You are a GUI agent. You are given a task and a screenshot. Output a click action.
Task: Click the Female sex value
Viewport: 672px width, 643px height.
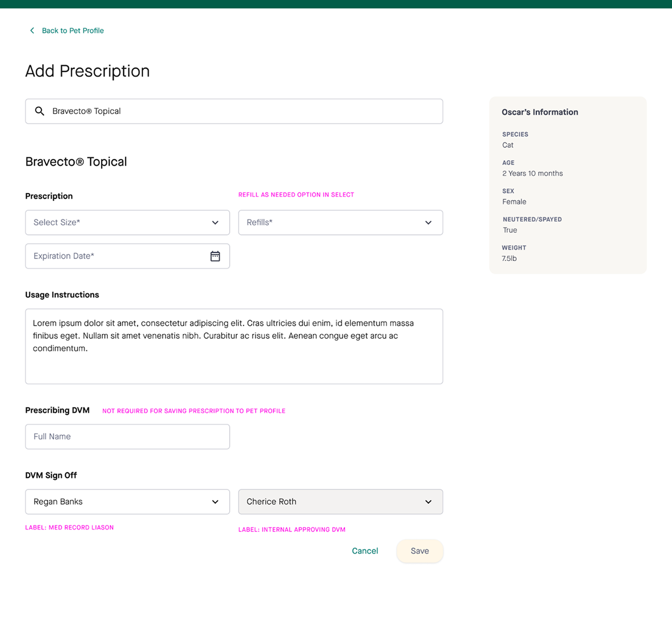pyautogui.click(x=514, y=202)
